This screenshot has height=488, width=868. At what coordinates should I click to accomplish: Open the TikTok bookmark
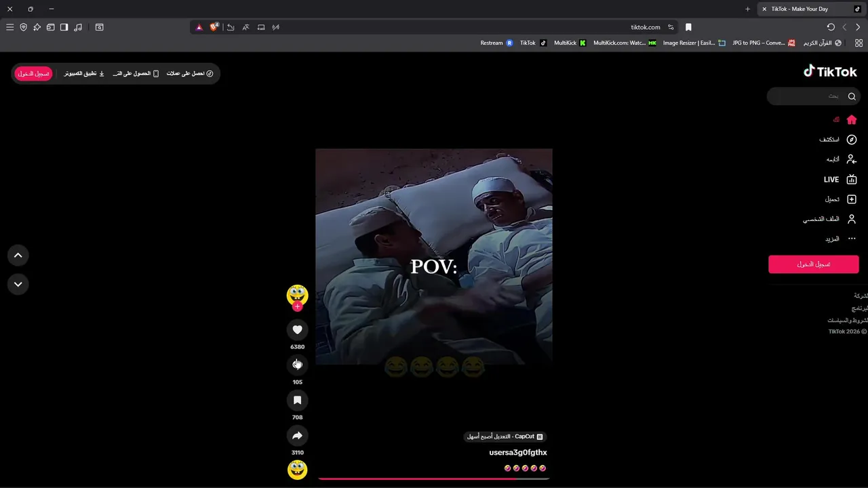tap(533, 43)
